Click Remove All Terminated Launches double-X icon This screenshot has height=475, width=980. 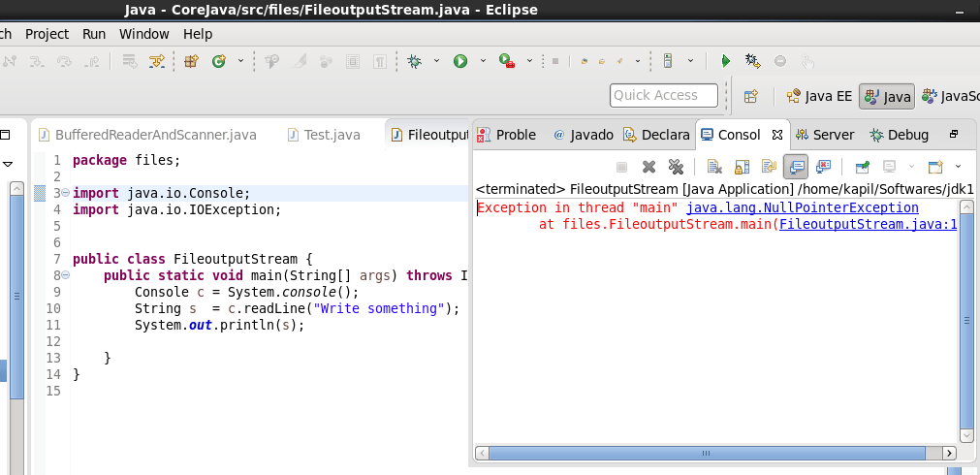click(676, 167)
